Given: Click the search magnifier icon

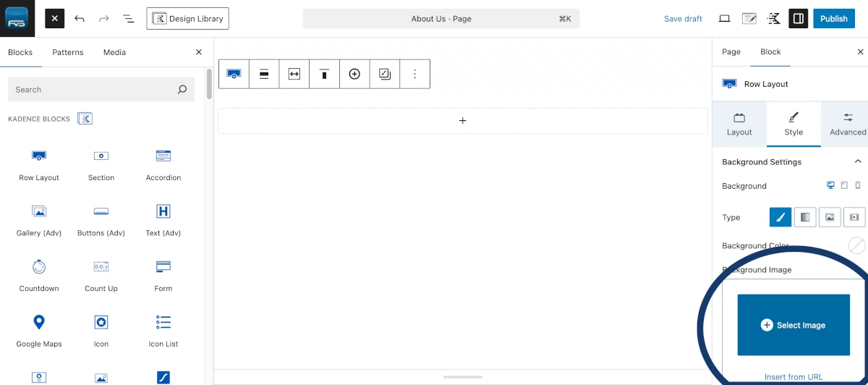Looking at the screenshot, I should (x=182, y=90).
